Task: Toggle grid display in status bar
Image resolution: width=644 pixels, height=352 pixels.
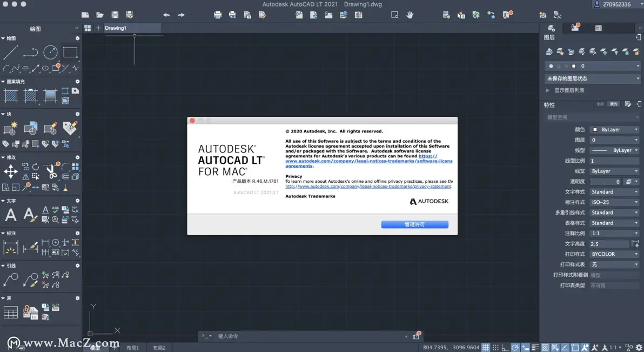Action: [486, 348]
